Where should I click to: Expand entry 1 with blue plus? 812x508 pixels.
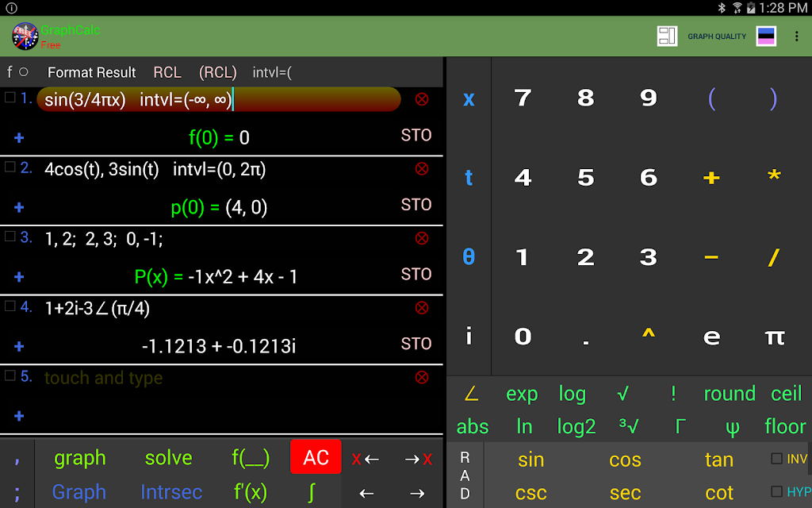coord(19,138)
